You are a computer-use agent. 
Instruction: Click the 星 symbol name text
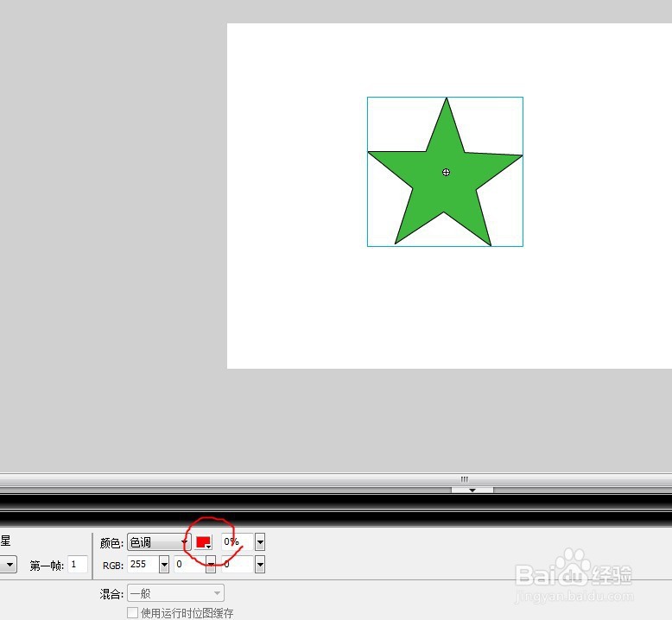click(5, 541)
